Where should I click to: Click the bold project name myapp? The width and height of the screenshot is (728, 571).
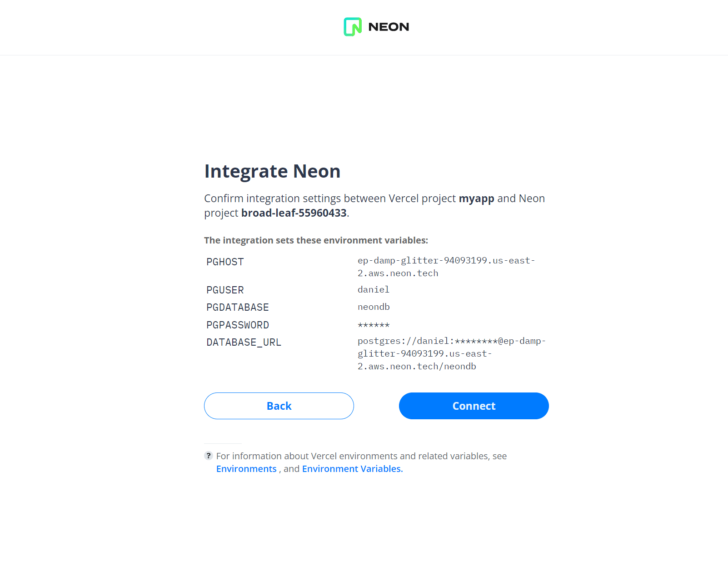(x=477, y=199)
